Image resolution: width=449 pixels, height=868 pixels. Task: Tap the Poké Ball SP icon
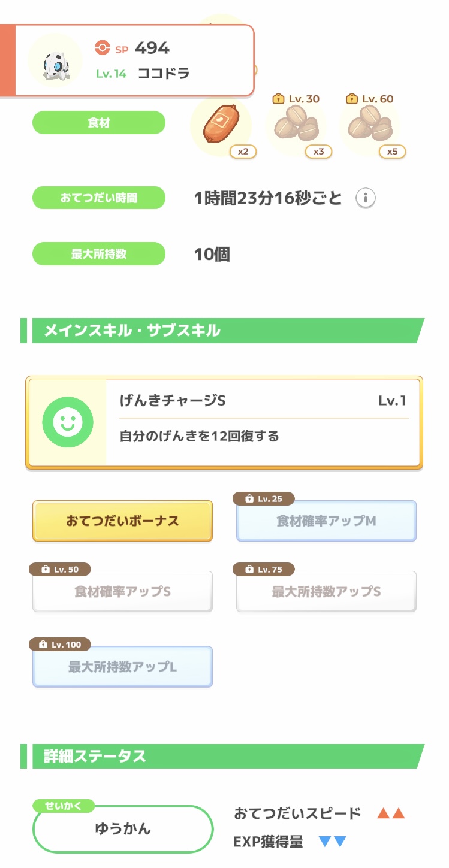103,47
